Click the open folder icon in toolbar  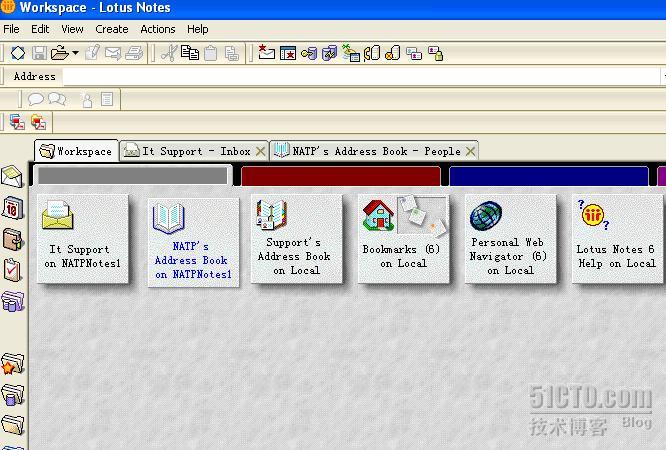coord(59,53)
